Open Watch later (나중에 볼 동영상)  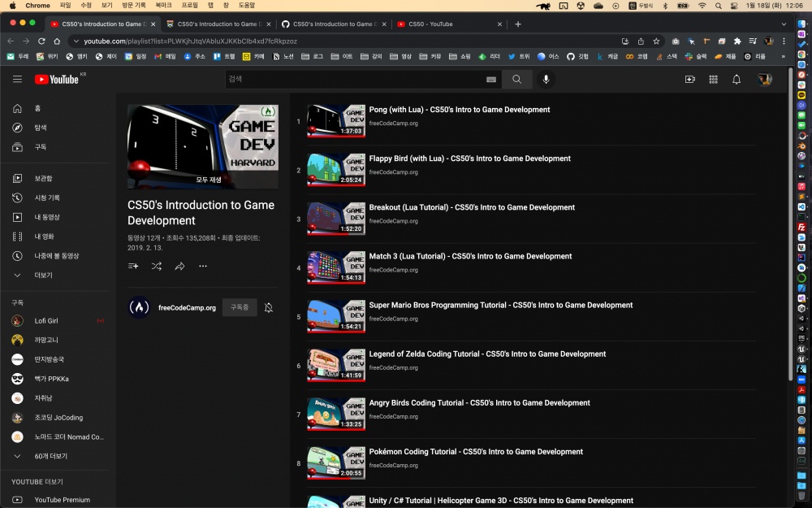coord(55,255)
